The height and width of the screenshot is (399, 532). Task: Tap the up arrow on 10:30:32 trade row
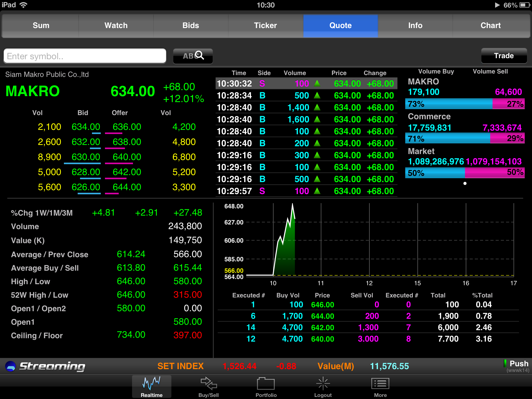click(x=317, y=83)
